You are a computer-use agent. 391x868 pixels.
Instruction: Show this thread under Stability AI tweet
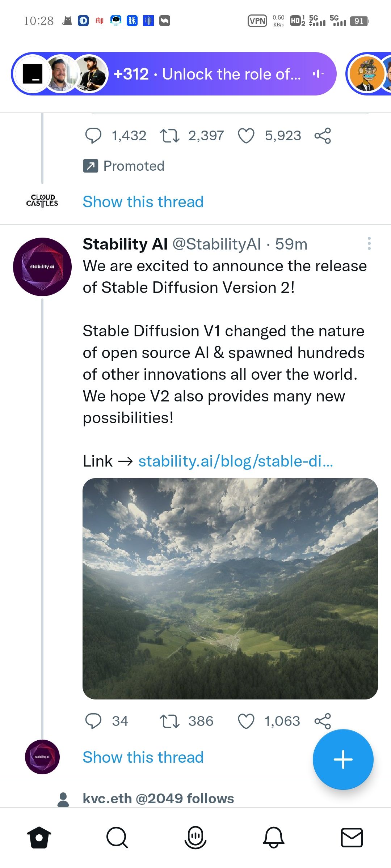(143, 757)
